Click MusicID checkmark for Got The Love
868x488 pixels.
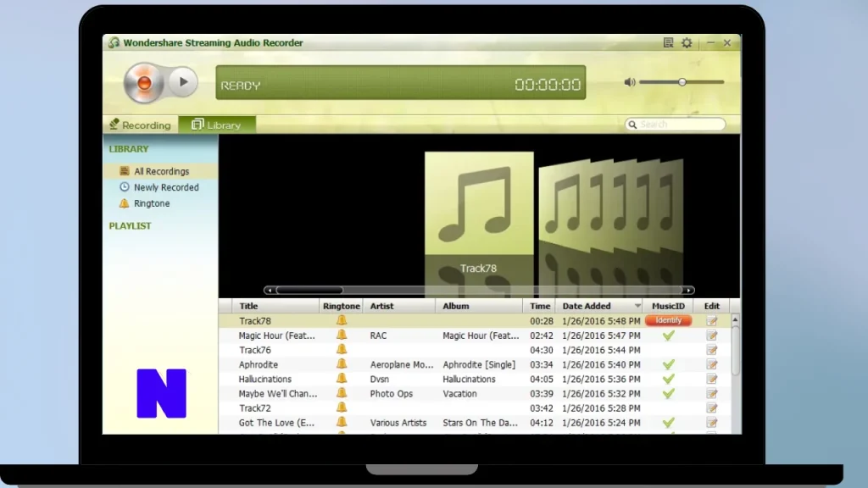669,423
